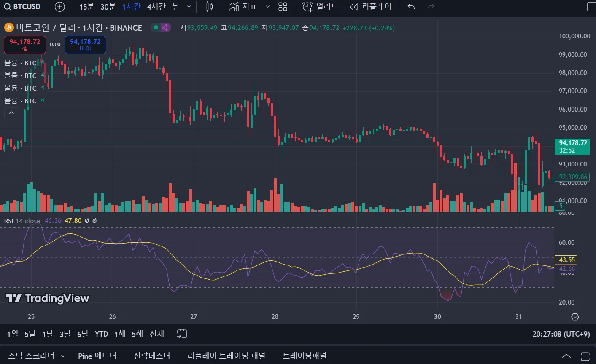Click the 27 date marker on time axis
The image size is (596, 364).
click(x=194, y=317)
